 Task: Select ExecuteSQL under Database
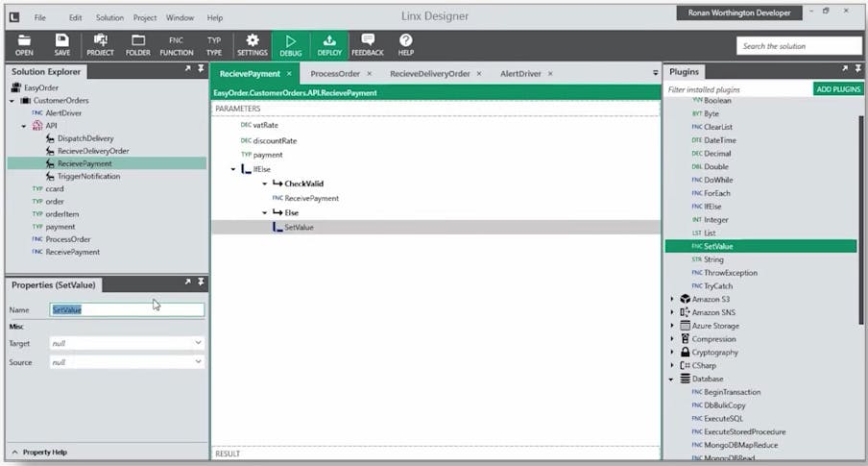point(724,418)
